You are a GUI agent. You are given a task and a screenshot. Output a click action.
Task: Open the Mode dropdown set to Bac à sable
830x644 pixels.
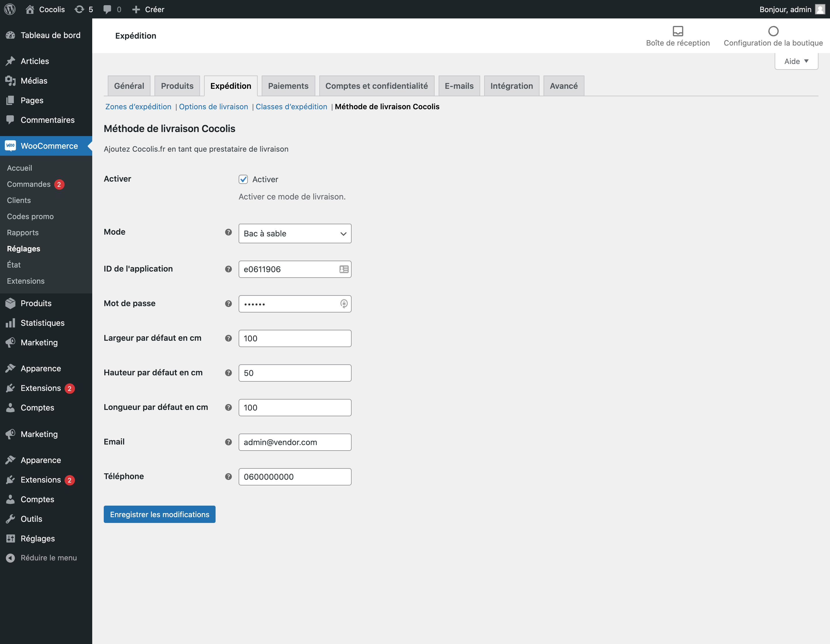[295, 234]
